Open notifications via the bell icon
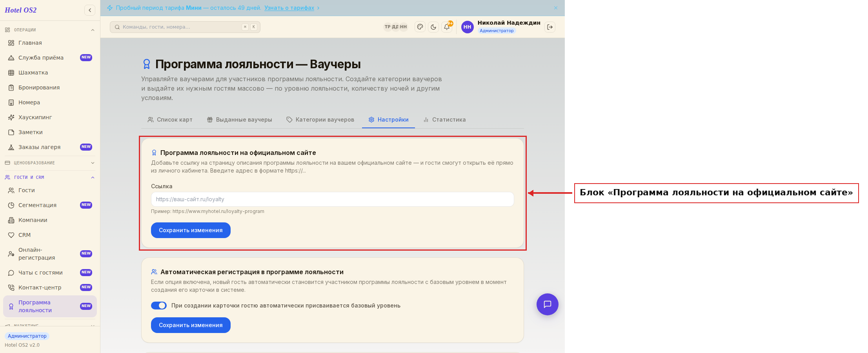Viewport: 868px width, 353px height. pos(447,27)
